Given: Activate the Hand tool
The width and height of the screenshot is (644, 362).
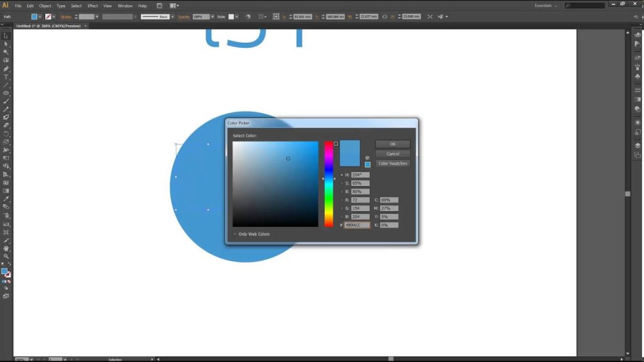Looking at the screenshot, I should coord(6,248).
